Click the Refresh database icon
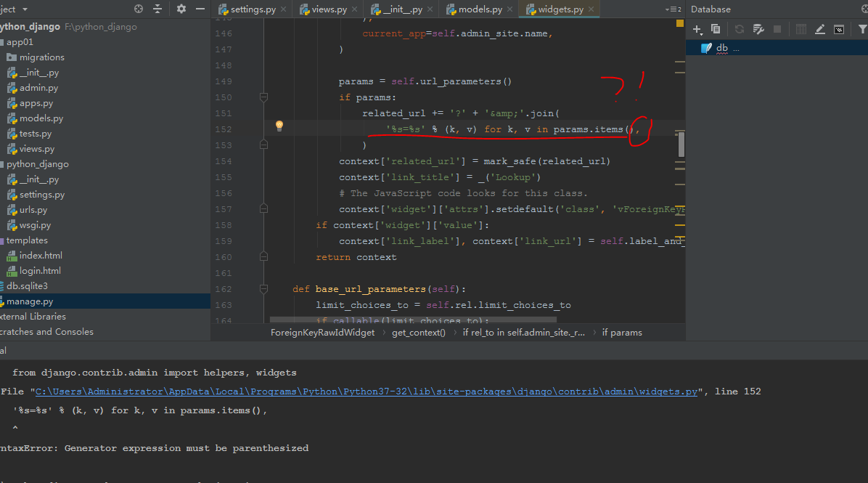Viewport: 868px width, 483px height. 739,29
